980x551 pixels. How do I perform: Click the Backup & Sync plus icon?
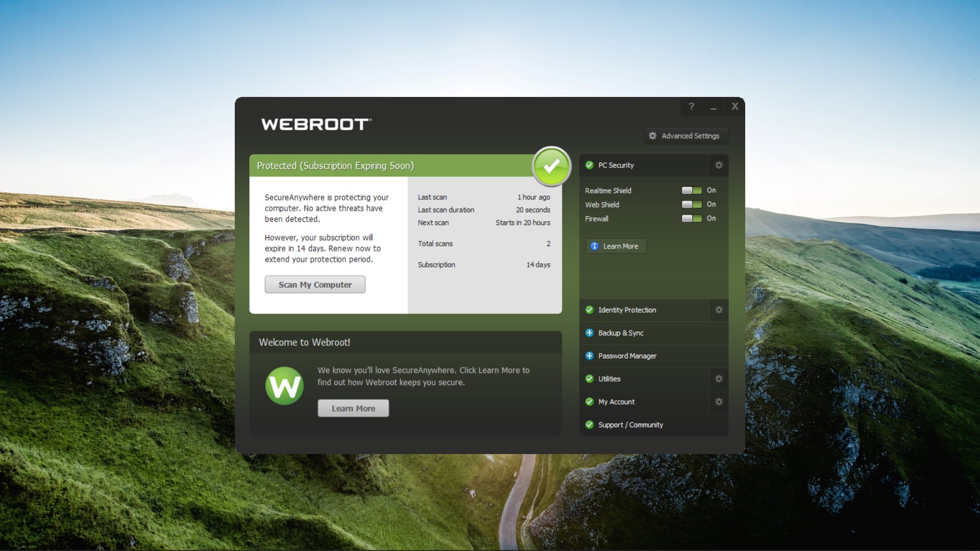590,332
